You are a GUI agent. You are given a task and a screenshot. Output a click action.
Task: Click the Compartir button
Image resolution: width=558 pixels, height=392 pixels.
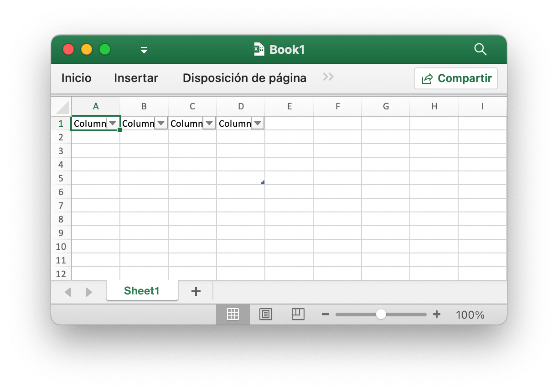[x=456, y=78]
